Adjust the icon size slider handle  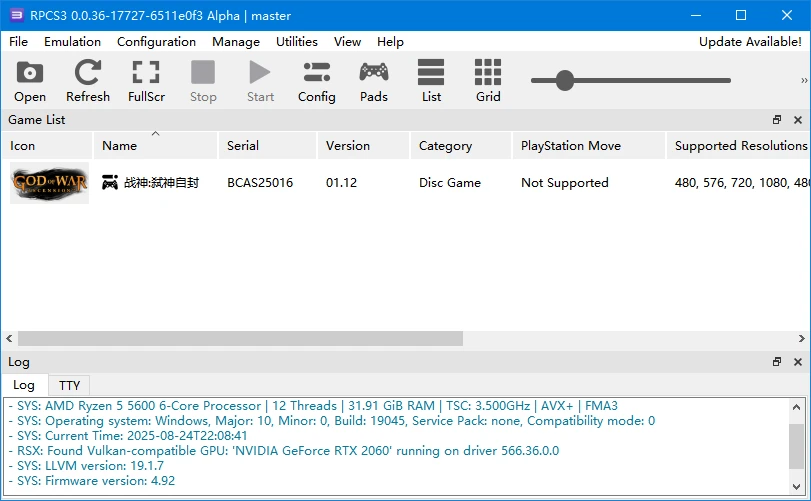(x=565, y=81)
